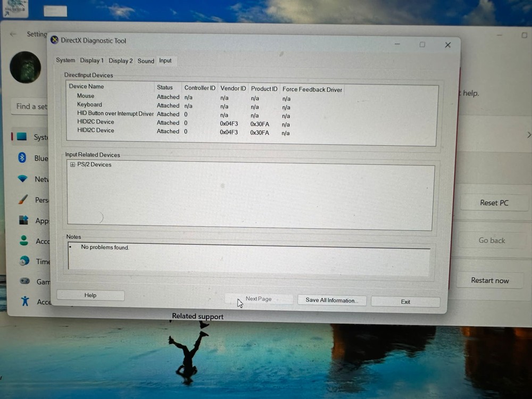
Task: Click the Related support heading in Settings
Action: point(197,316)
